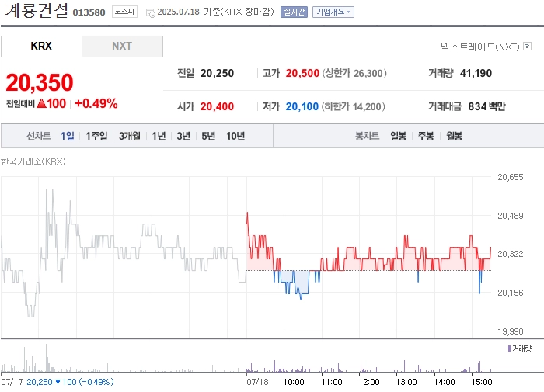Click the 20,322 price axis label
Screen dimensions: 544x392
coord(511,254)
